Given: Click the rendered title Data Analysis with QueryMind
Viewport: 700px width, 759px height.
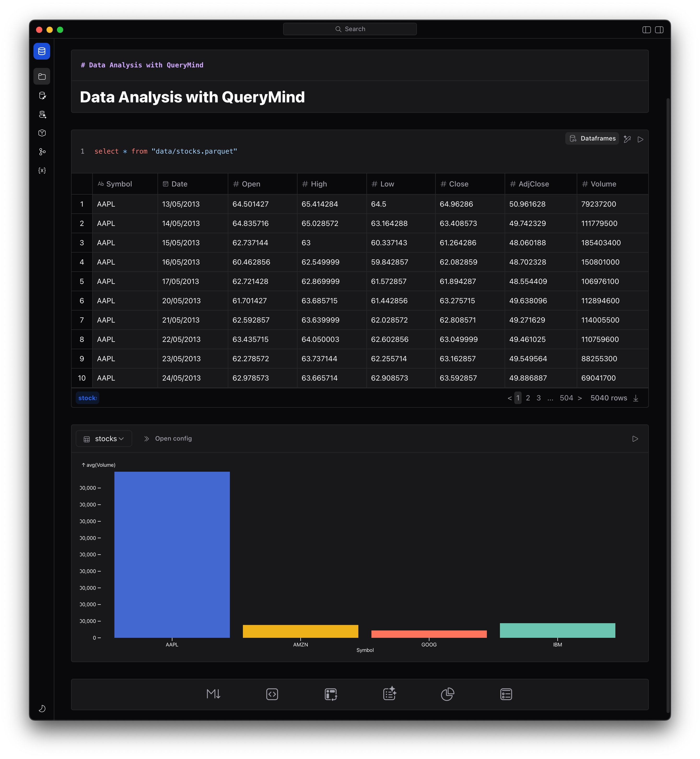Looking at the screenshot, I should point(192,97).
